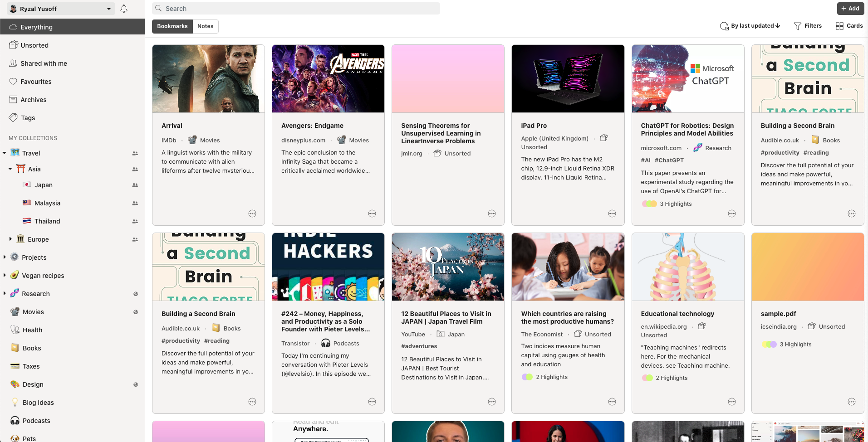868x442 pixels.
Task: Open Cards view mode selector
Action: [849, 26]
